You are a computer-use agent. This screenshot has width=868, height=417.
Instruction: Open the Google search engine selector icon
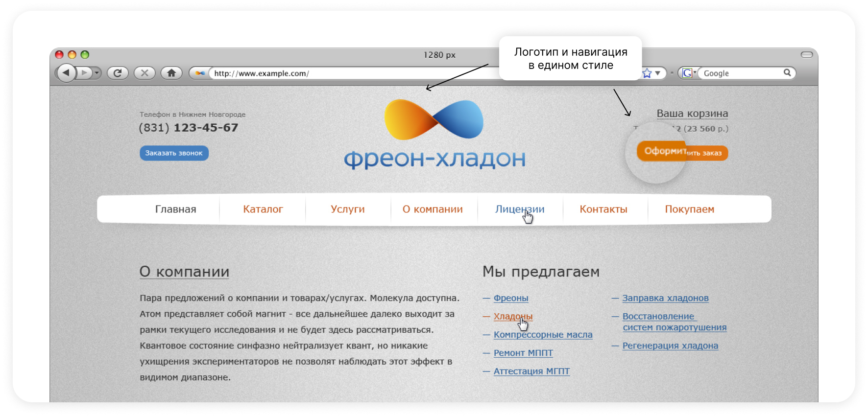(688, 73)
